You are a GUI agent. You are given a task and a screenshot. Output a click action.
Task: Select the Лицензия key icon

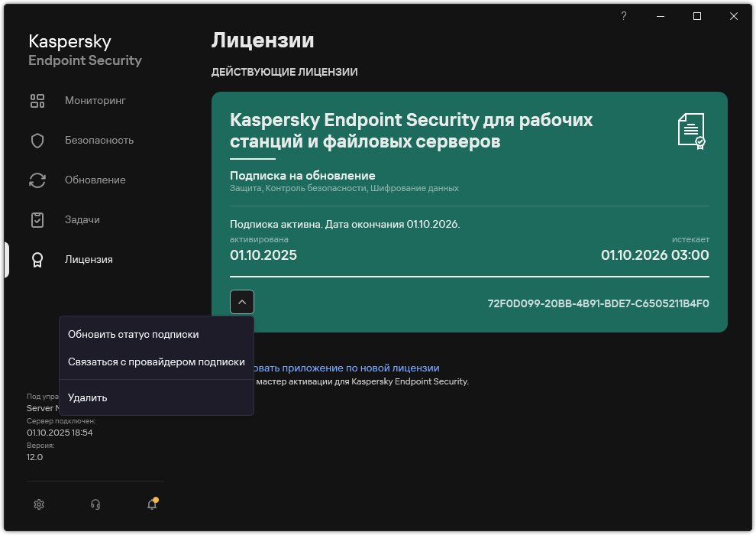(x=37, y=260)
